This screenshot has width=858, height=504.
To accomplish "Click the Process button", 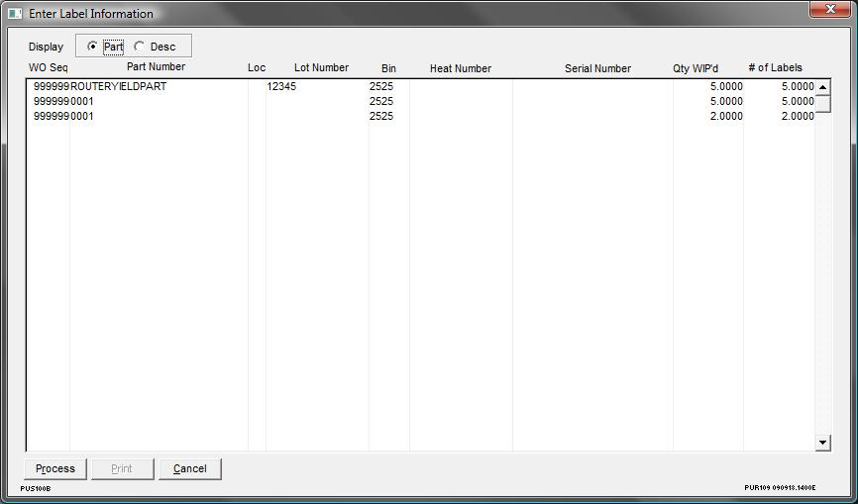I will [x=55, y=469].
